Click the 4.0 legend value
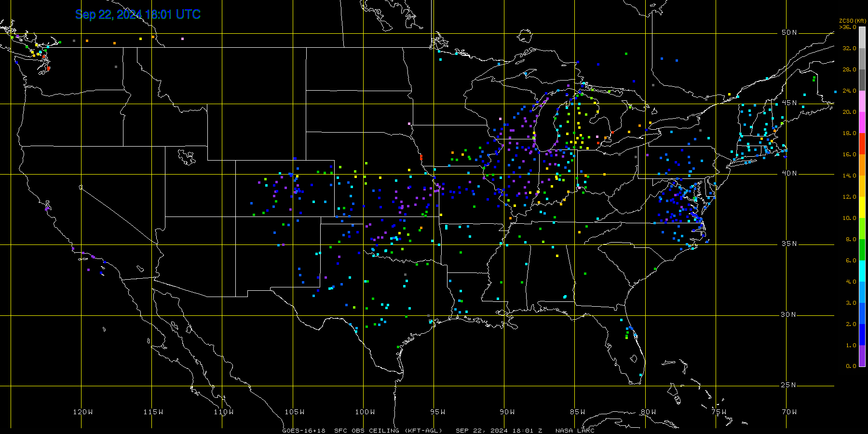The width and height of the screenshot is (868, 434). [x=851, y=282]
